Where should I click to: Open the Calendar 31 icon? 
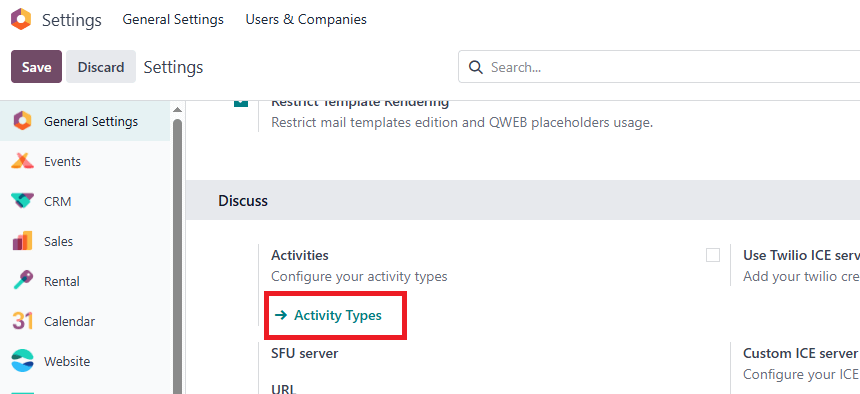(22, 321)
